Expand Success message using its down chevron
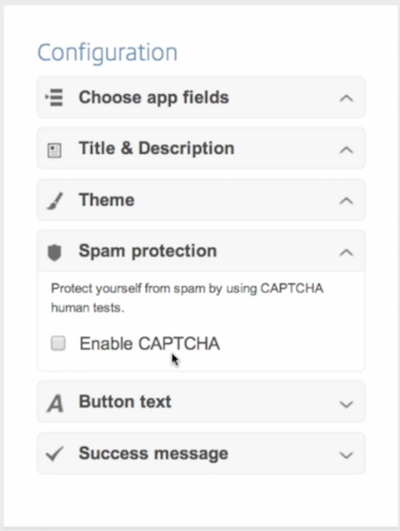The image size is (400, 531). (346, 455)
